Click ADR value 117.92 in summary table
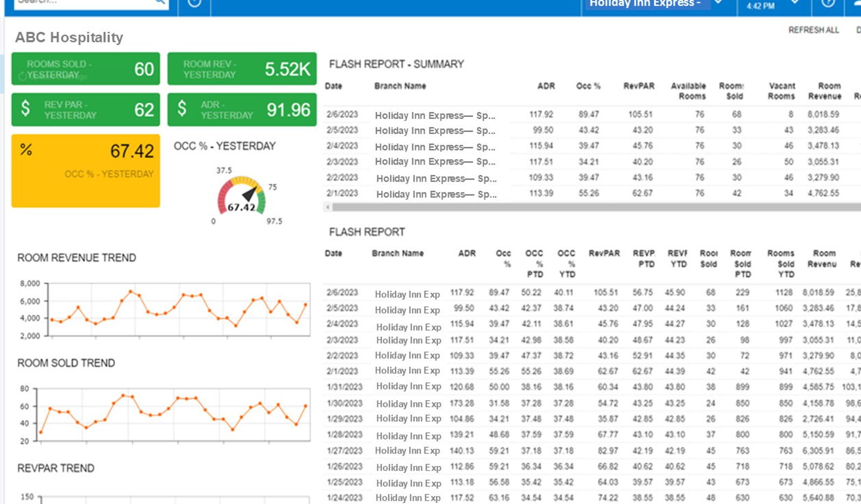861x504 pixels. pyautogui.click(x=541, y=115)
